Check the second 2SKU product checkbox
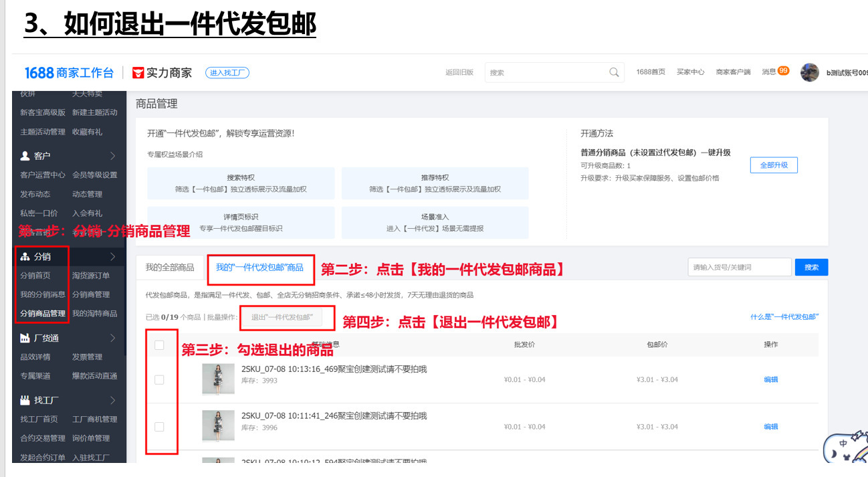 [x=160, y=426]
